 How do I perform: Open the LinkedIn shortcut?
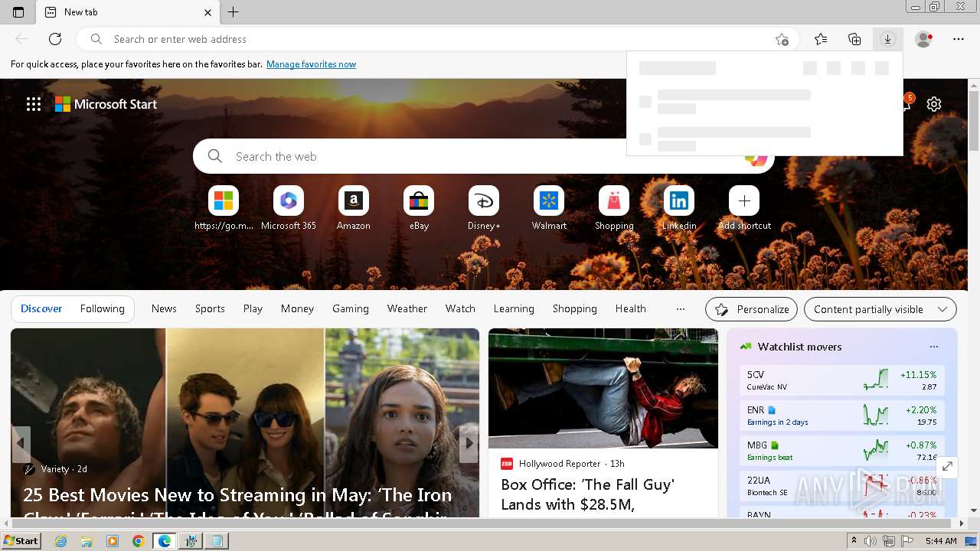pos(679,208)
